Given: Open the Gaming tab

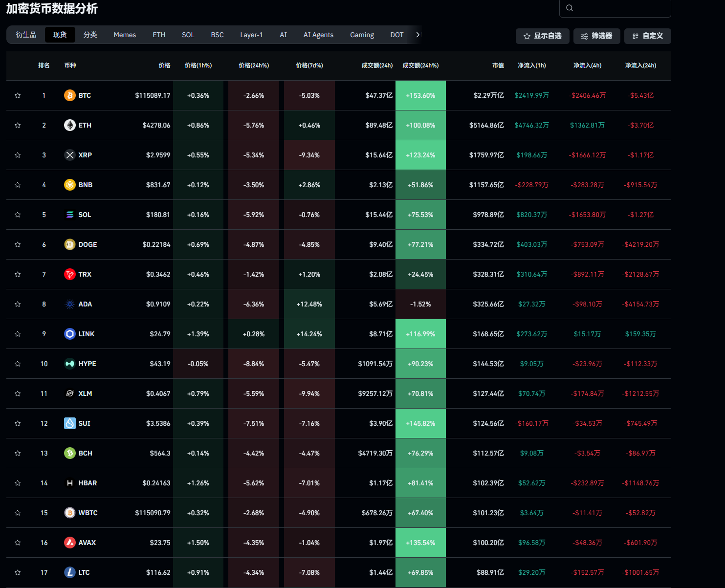Looking at the screenshot, I should [362, 35].
